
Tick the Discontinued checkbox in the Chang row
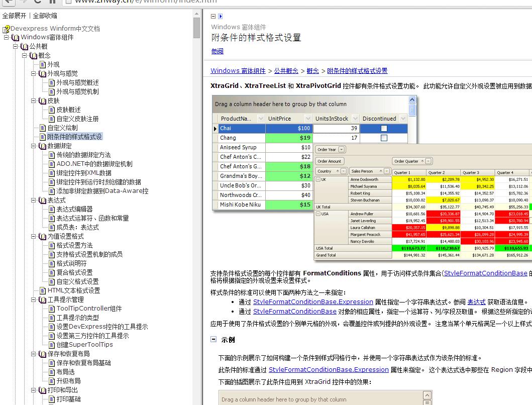click(x=384, y=138)
